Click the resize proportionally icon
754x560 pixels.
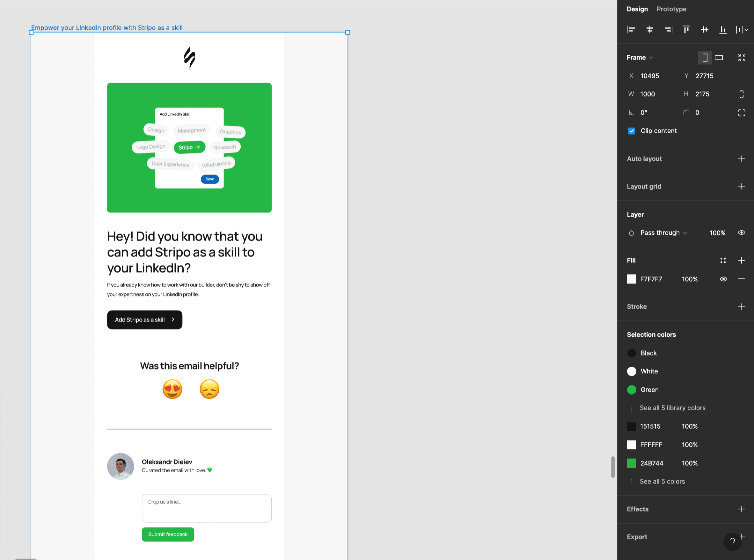(742, 94)
